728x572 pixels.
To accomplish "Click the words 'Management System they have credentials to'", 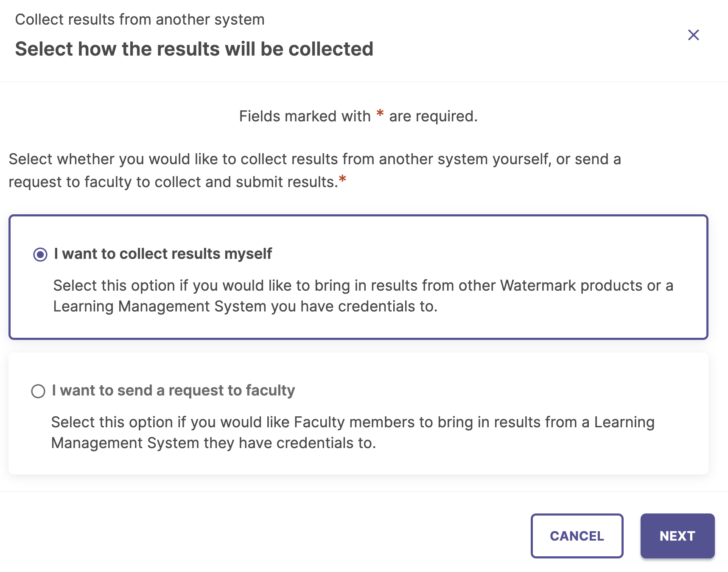I will point(213,443).
